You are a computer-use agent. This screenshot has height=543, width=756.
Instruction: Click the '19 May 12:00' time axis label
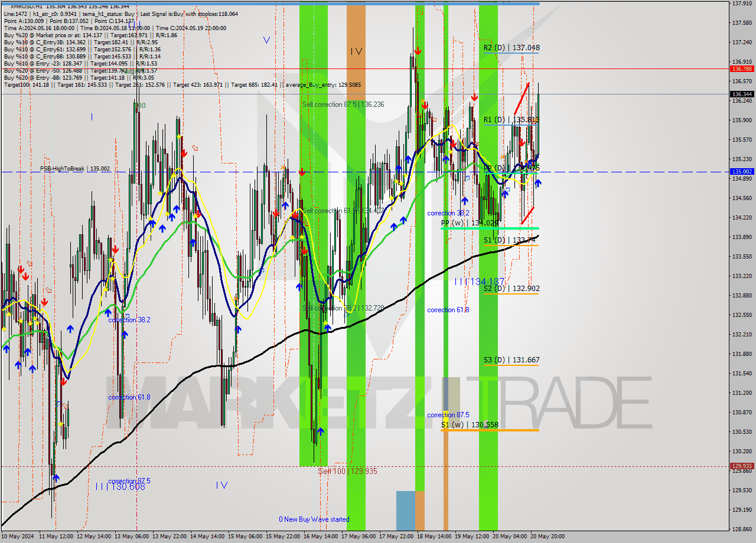tap(471, 537)
